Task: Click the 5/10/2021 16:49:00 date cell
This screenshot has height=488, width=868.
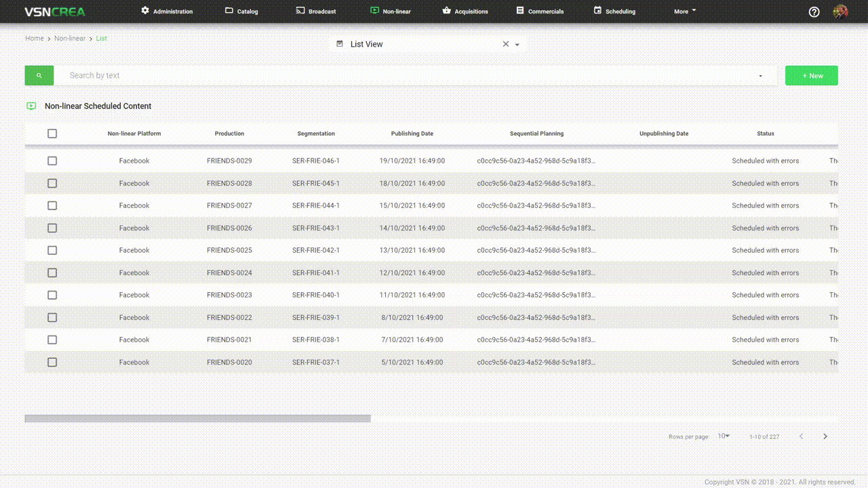Action: point(412,362)
